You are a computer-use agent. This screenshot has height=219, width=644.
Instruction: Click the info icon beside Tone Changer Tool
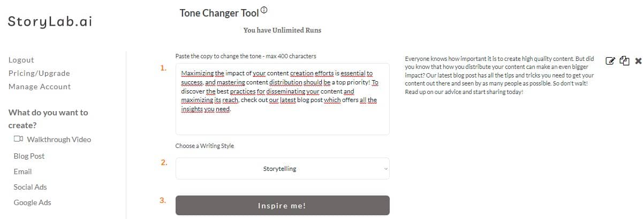pyautogui.click(x=263, y=10)
